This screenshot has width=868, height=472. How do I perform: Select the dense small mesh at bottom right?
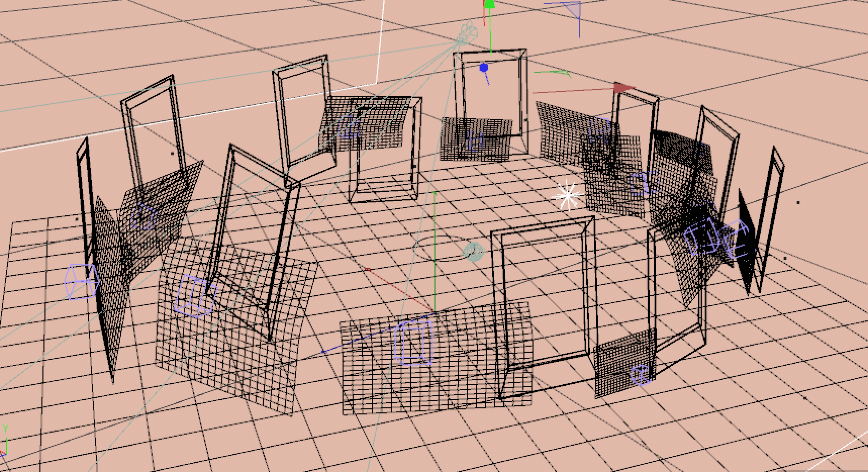[x=626, y=363]
